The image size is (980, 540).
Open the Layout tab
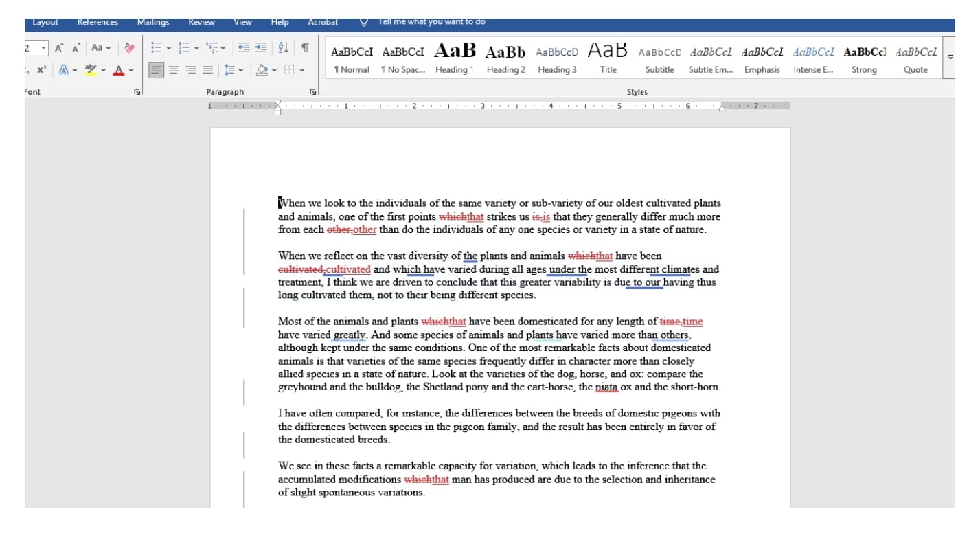click(x=45, y=22)
